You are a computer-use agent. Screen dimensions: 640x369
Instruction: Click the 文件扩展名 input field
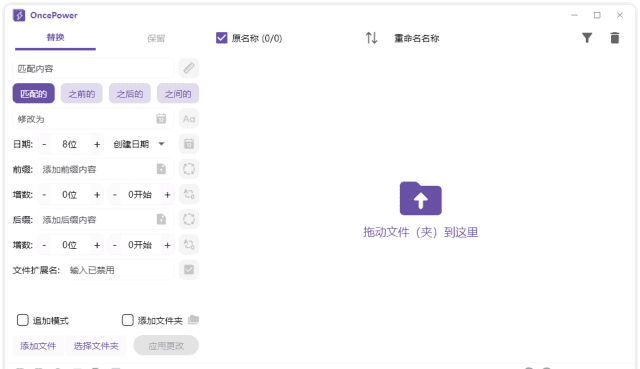[119, 270]
